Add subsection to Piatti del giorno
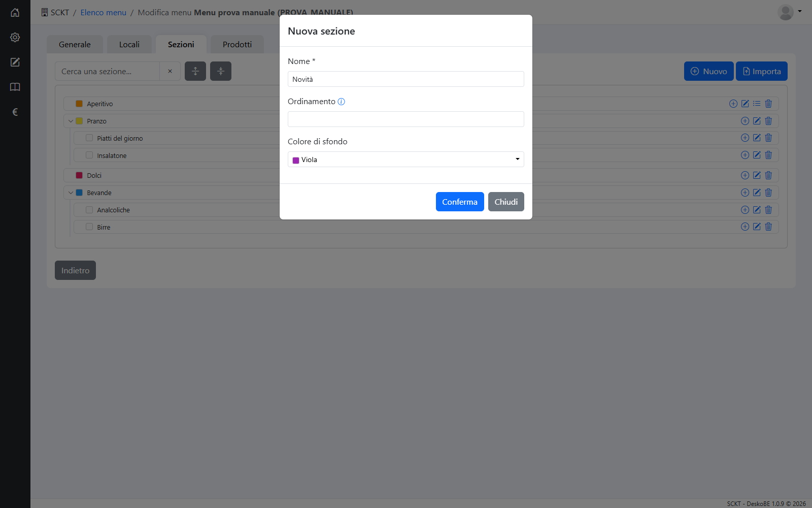 745,138
